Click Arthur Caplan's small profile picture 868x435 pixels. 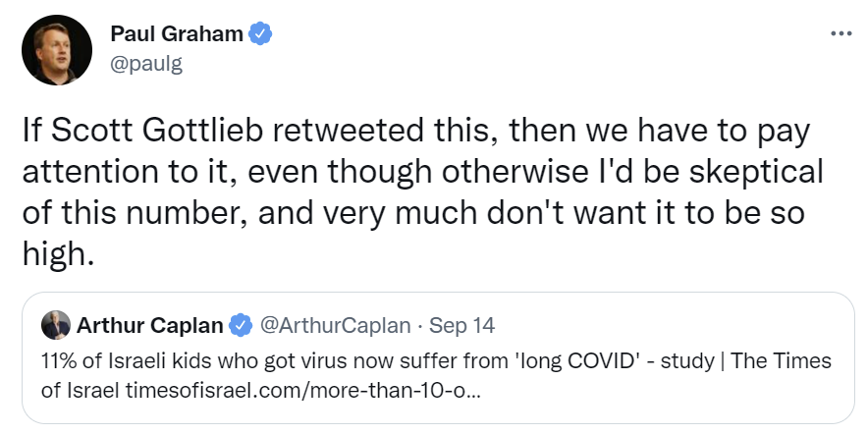coord(56,325)
